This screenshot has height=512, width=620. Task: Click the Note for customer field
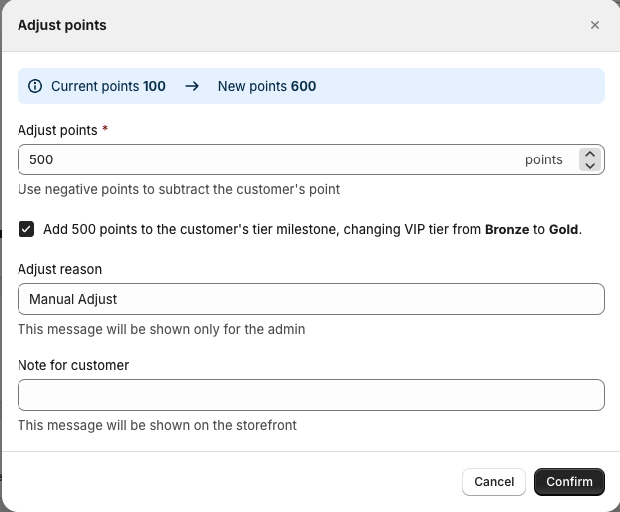coord(311,395)
